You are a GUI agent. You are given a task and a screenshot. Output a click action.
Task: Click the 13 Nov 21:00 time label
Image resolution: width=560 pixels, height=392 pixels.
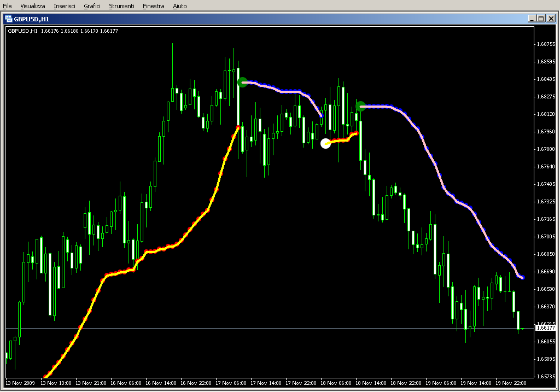click(91, 383)
